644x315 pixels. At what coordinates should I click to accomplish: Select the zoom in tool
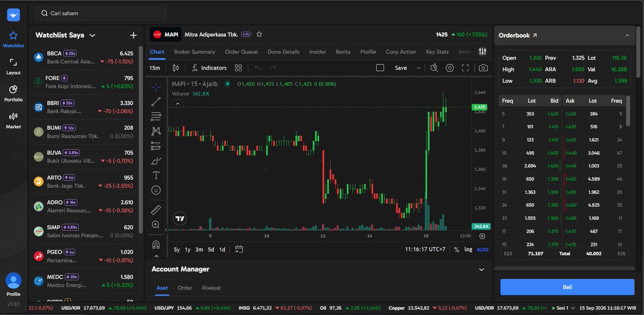tap(156, 224)
